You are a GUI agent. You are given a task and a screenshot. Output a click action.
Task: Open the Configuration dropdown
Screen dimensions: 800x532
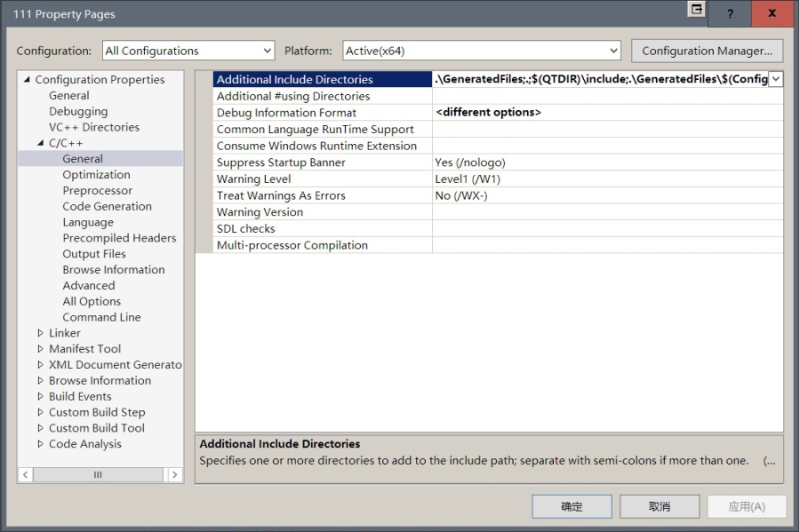[188, 51]
